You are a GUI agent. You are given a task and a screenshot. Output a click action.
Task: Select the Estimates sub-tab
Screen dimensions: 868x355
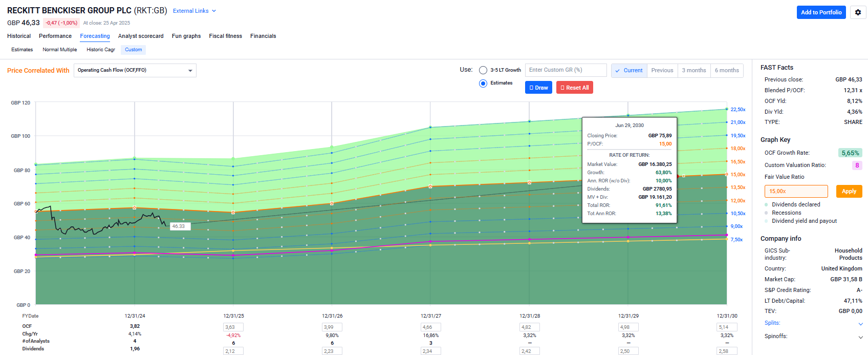pyautogui.click(x=22, y=50)
